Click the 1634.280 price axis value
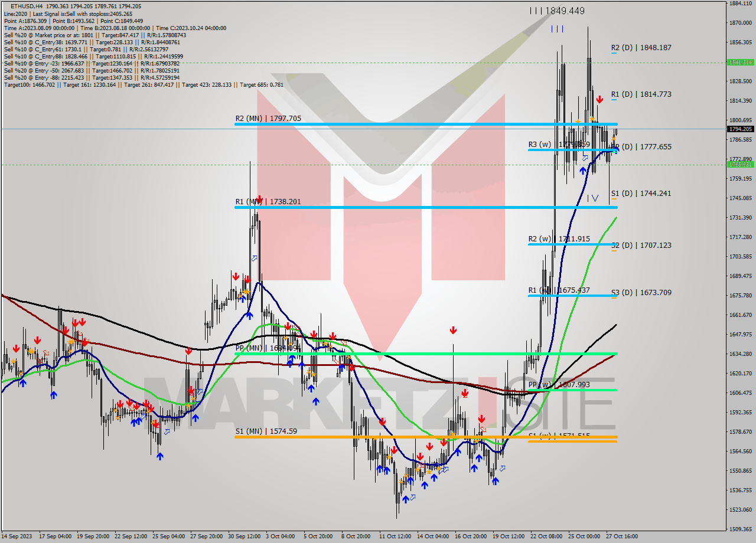The height and width of the screenshot is (543, 756). point(740,354)
